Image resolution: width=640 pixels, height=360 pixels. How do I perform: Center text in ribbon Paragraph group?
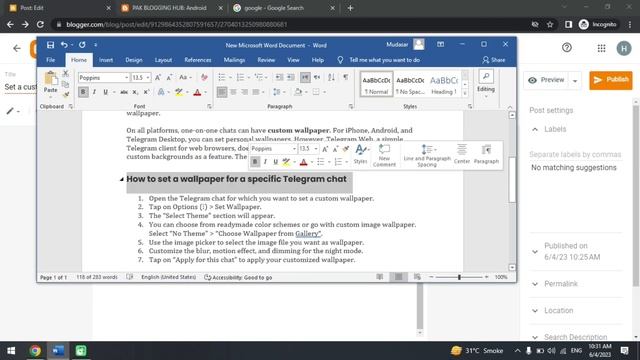coord(233,92)
